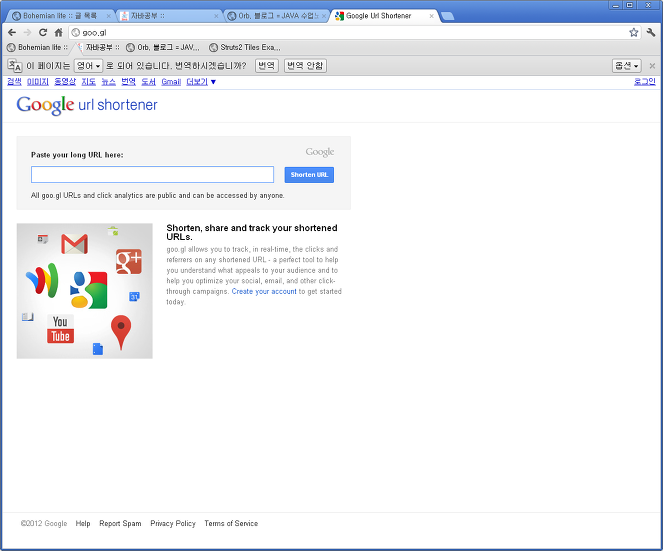Open the Orb. 블로그 bookmark

[163, 47]
